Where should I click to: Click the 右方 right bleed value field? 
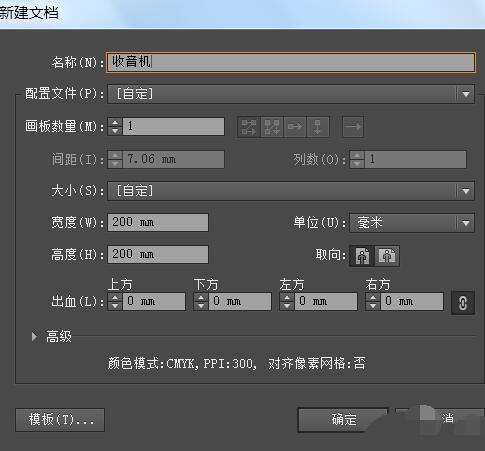pyautogui.click(x=412, y=302)
